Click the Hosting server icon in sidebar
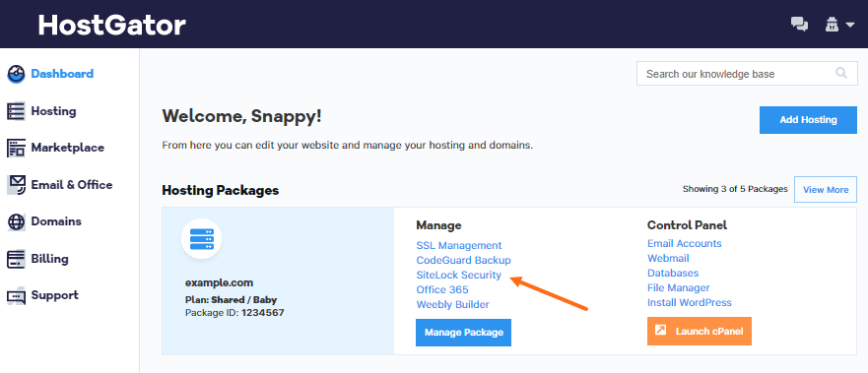The image size is (868, 373). coord(16,111)
